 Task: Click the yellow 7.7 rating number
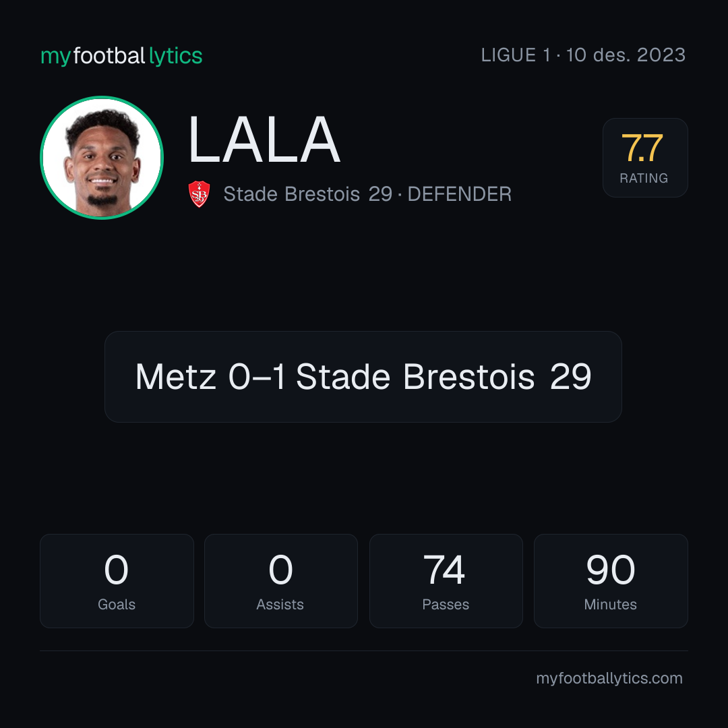click(642, 148)
